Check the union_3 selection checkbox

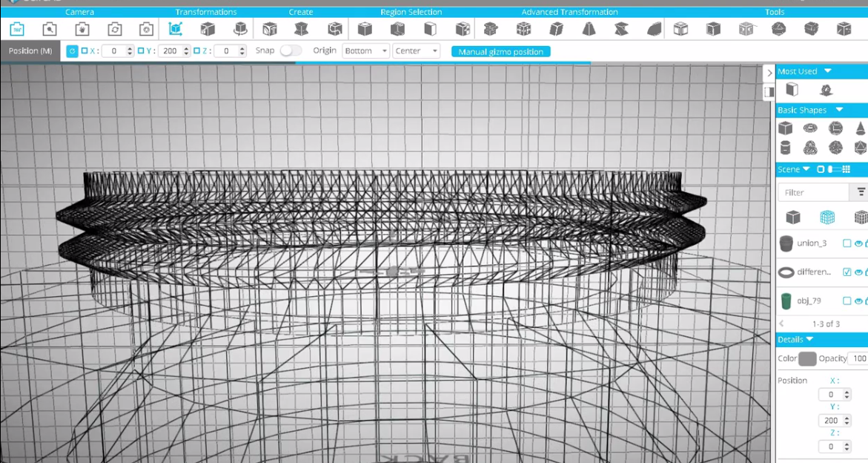pyautogui.click(x=847, y=243)
